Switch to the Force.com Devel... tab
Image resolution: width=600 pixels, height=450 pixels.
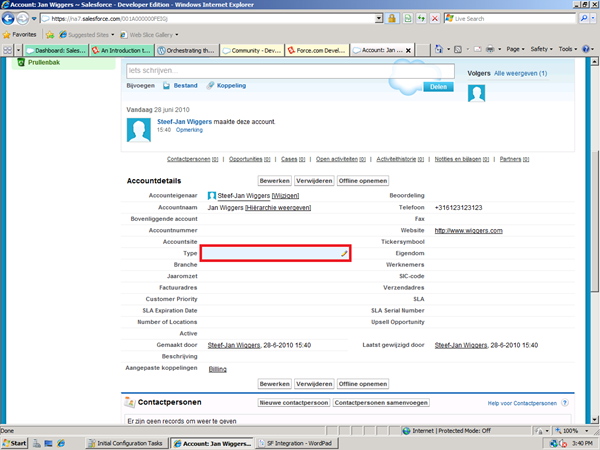coord(317,50)
